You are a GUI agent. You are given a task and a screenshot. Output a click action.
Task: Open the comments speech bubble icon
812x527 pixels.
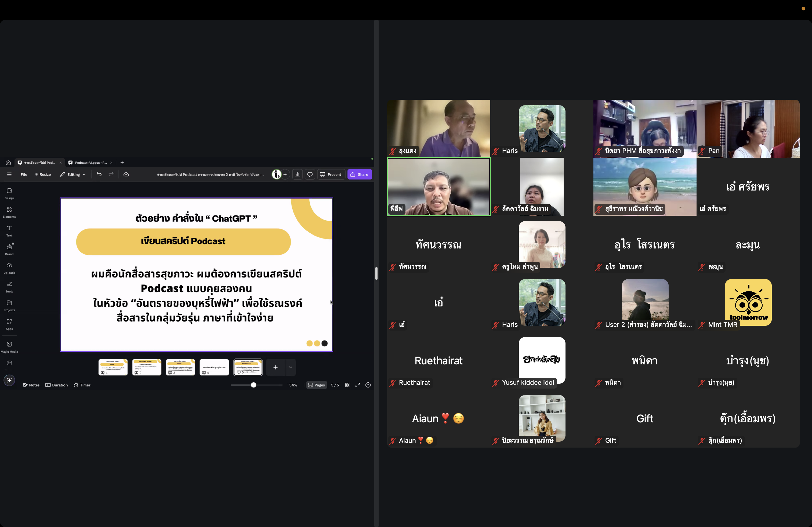coord(310,174)
